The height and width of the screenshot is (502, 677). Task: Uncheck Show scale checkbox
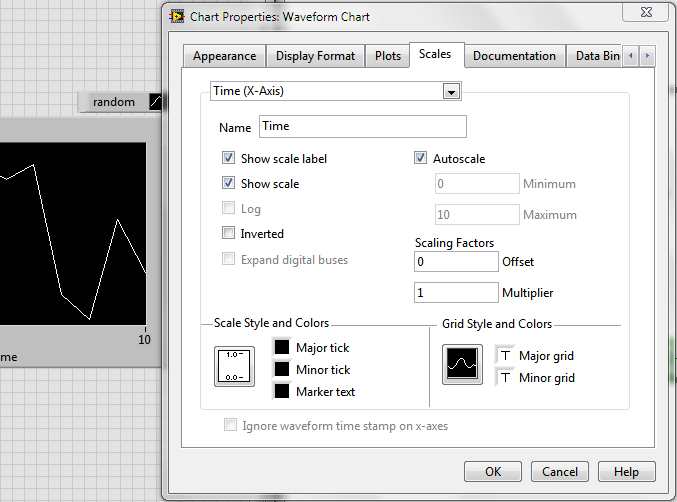point(228,183)
